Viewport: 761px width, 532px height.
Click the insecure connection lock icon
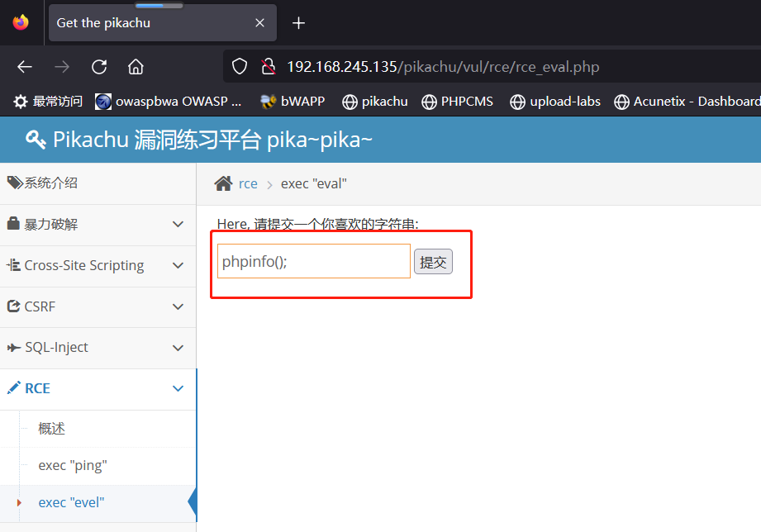click(268, 66)
